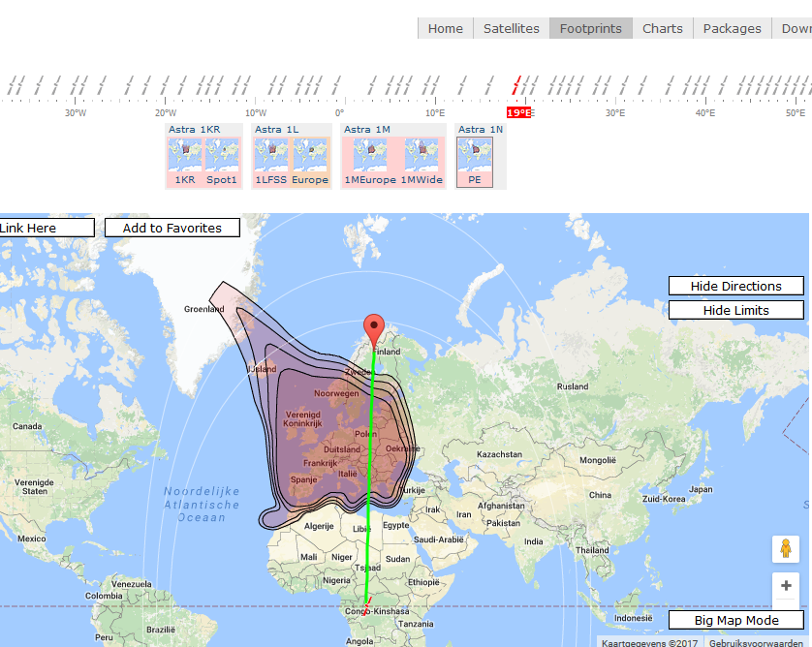Click Hide Directions button
The image size is (812, 647).
pyautogui.click(x=735, y=286)
